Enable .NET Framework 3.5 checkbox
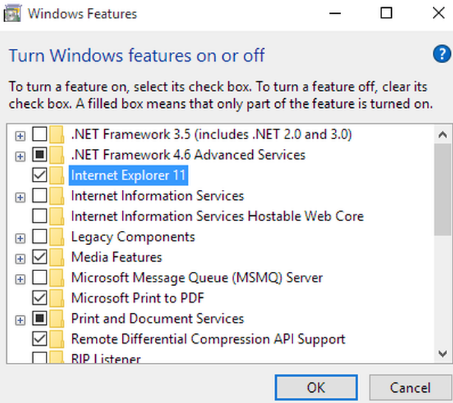 [x=40, y=134]
